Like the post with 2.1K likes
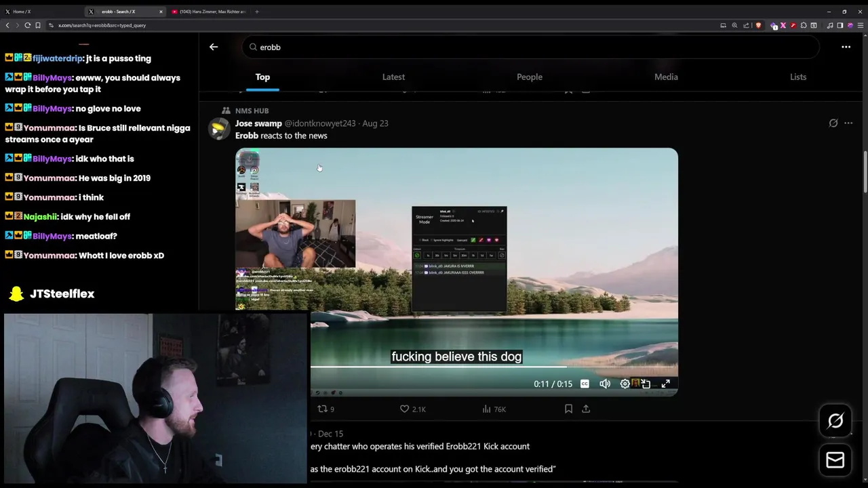The image size is (868, 488). pos(412,409)
